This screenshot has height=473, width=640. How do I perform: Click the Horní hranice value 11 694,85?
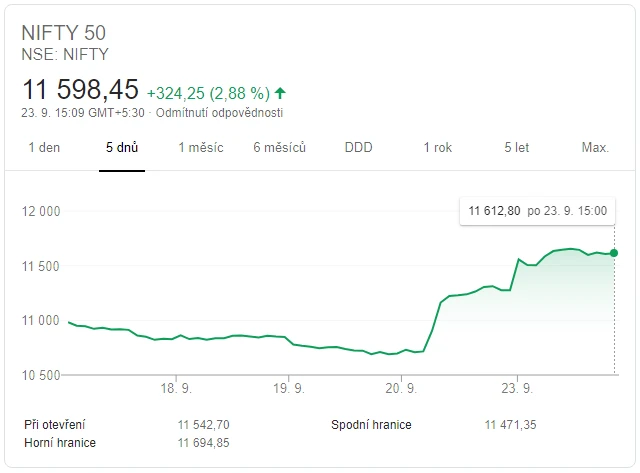(204, 443)
